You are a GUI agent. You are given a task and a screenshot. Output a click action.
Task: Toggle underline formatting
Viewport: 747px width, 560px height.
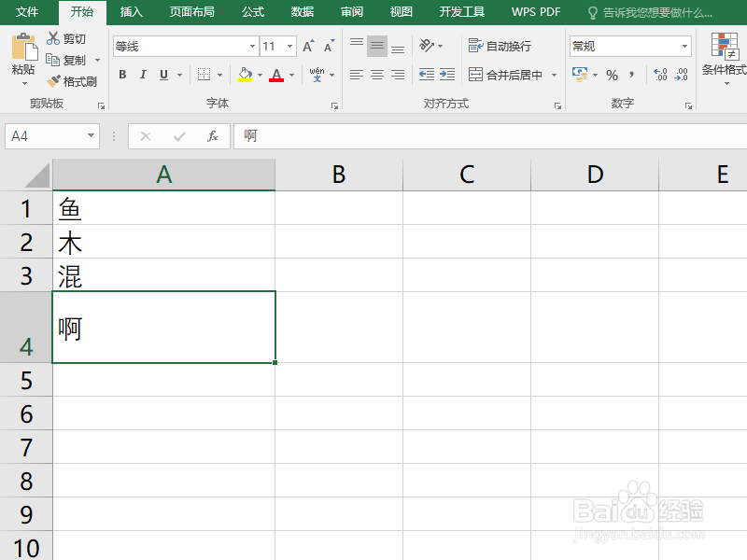(164, 75)
